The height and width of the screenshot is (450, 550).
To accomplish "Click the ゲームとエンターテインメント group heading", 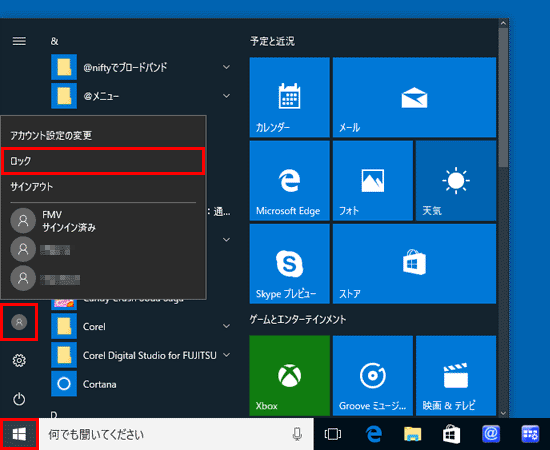I will pos(298,320).
